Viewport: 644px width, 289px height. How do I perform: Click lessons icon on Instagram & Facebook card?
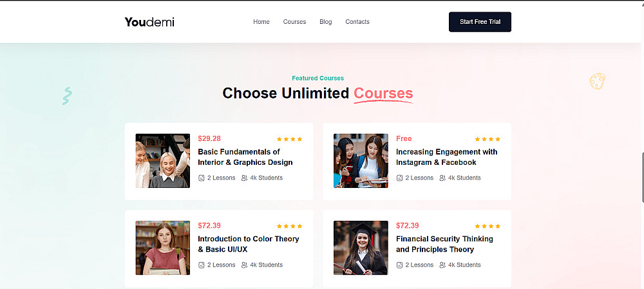tap(400, 178)
